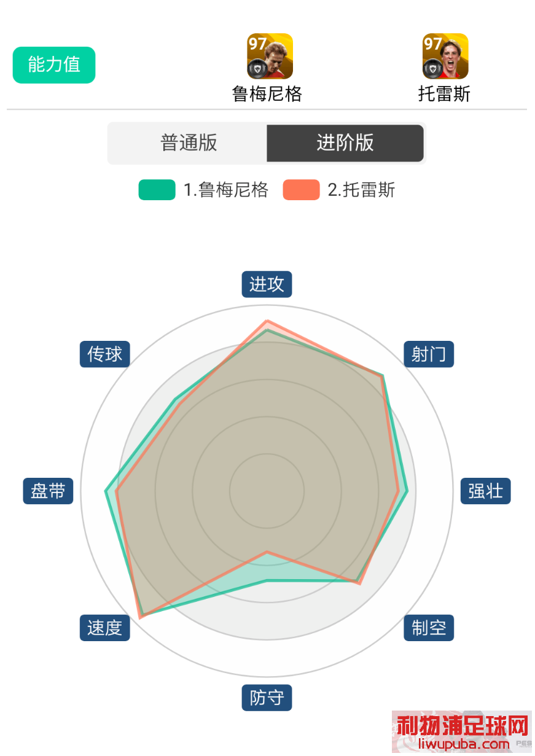Image resolution: width=535 pixels, height=756 pixels.
Task: Open 托雷斯 player card image
Action: [445, 57]
